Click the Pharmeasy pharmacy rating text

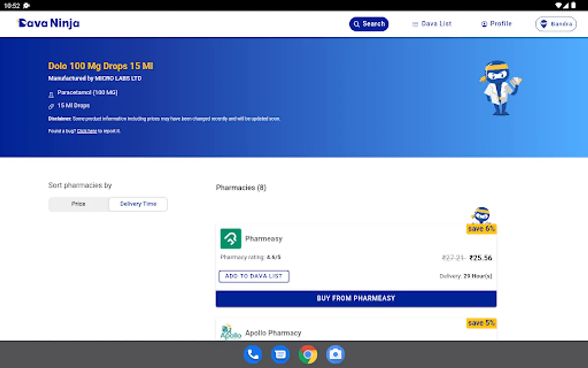[x=250, y=257]
